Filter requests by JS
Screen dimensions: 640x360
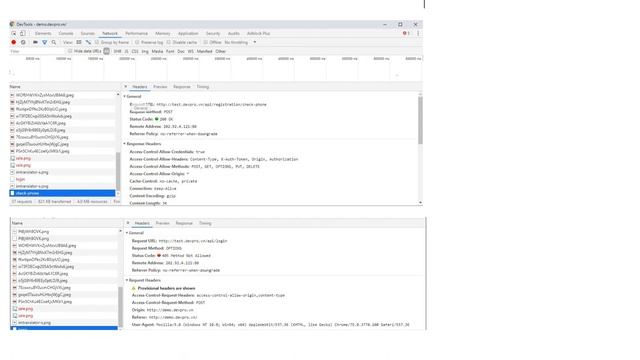(x=127, y=51)
